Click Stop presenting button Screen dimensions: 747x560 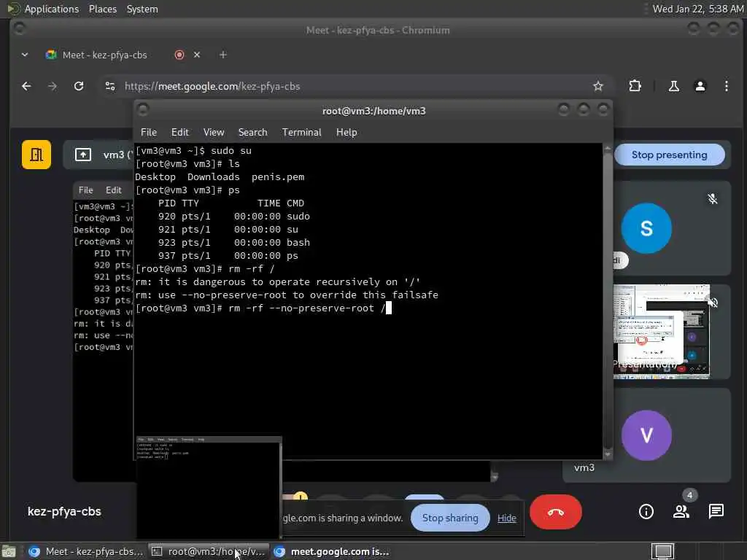670,155
